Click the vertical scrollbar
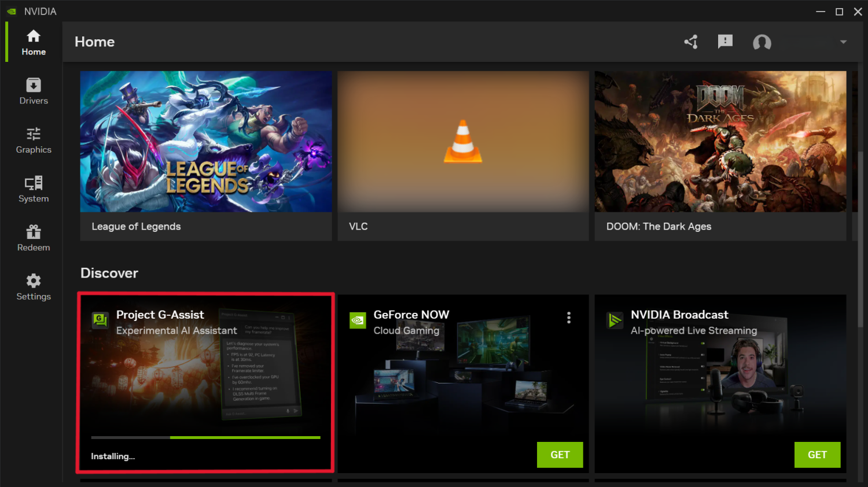 (861, 238)
